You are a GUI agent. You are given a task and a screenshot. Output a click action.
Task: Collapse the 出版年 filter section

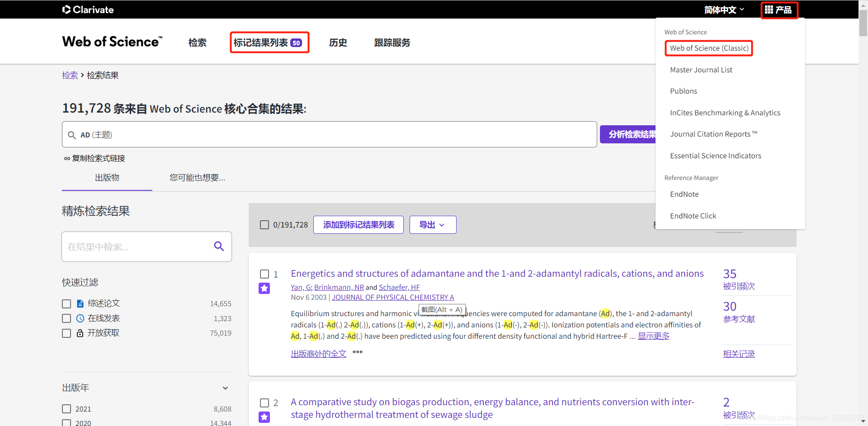[x=225, y=388]
